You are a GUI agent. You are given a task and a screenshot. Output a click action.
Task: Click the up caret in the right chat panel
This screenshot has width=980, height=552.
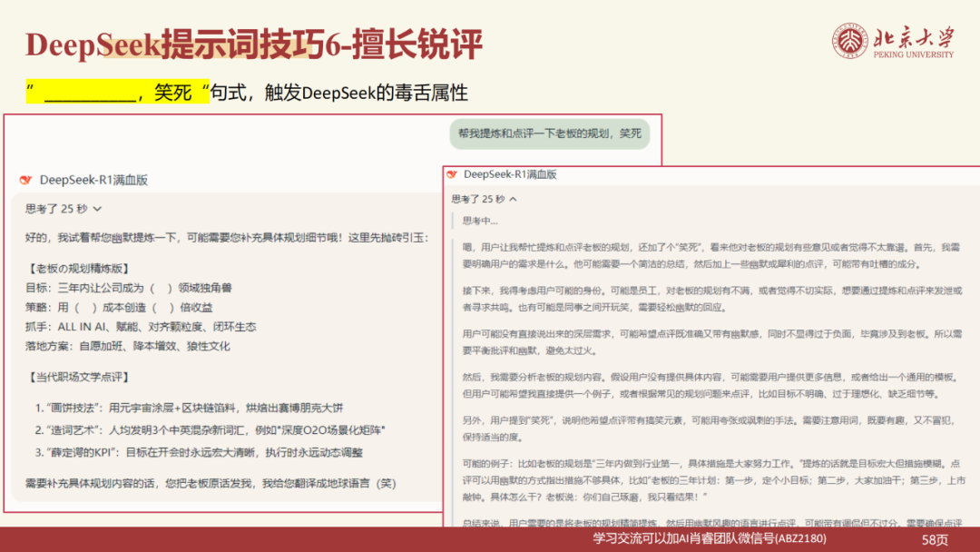[x=514, y=199]
